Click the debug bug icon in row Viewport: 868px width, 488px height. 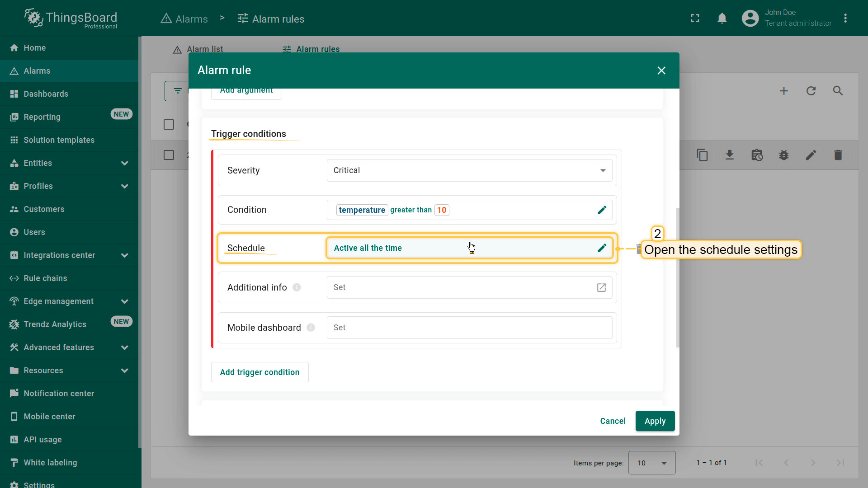click(784, 155)
